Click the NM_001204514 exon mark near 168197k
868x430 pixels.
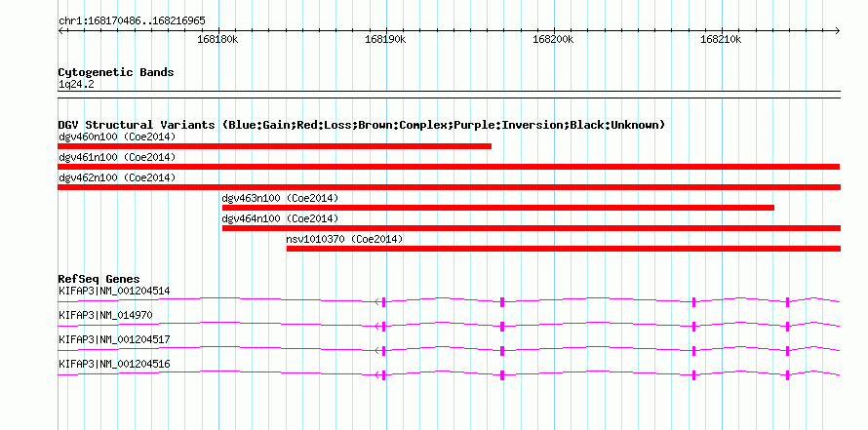click(502, 301)
